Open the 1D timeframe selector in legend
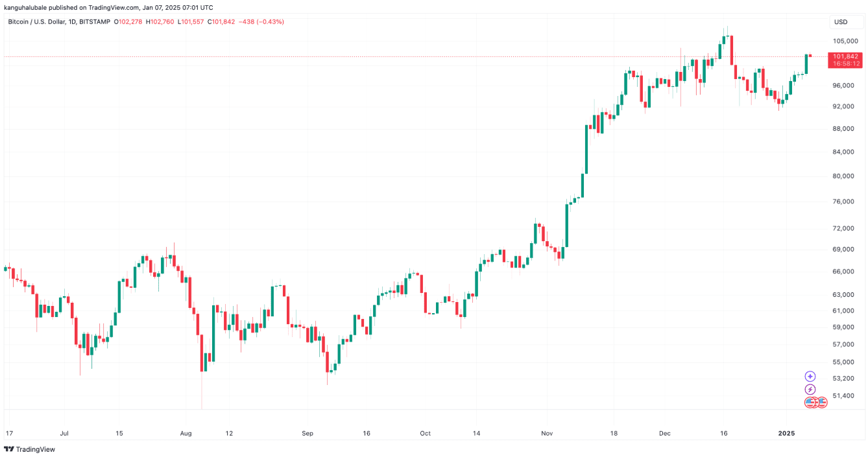The height and width of the screenshot is (457, 868). pyautogui.click(x=71, y=22)
